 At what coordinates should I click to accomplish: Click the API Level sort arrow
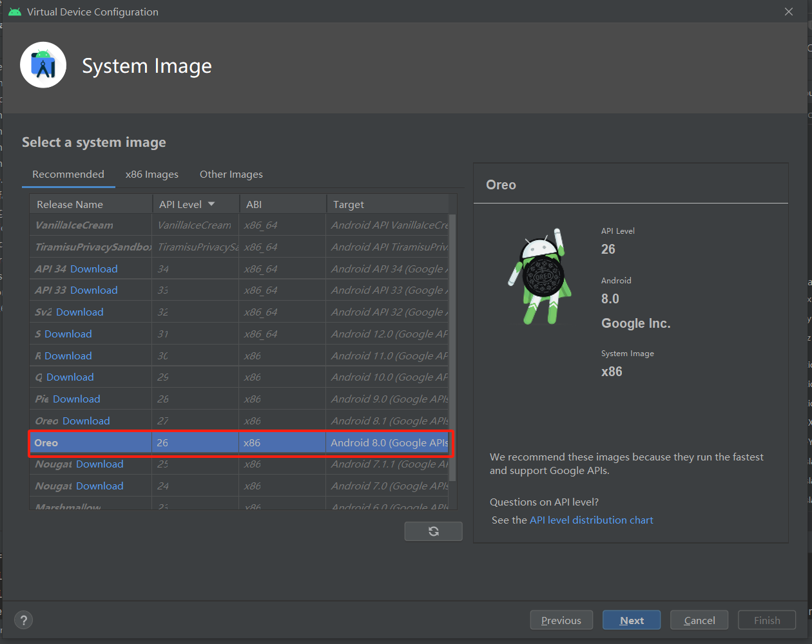coord(211,204)
